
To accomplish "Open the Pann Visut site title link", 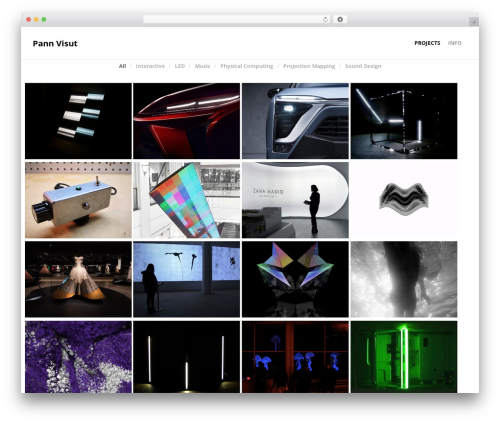I will pos(55,43).
